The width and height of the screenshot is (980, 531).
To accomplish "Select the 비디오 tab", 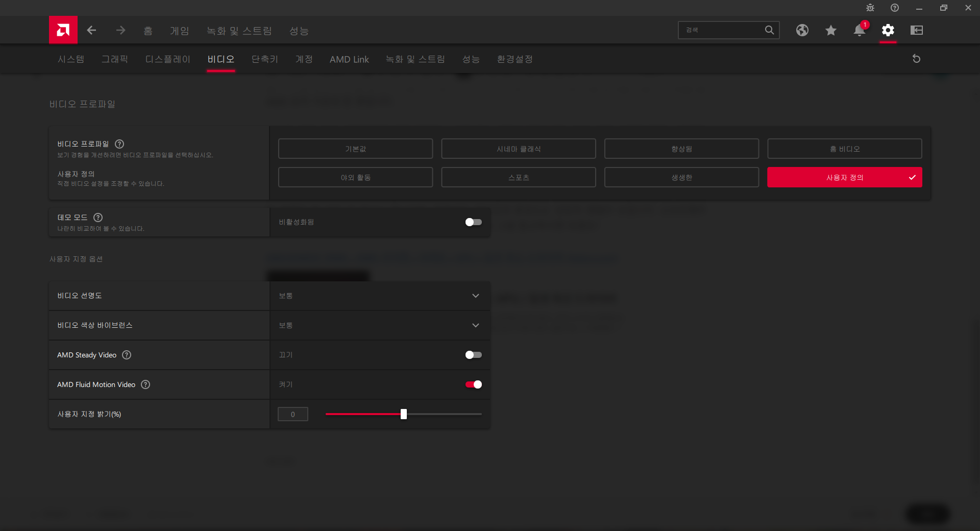I will (221, 59).
